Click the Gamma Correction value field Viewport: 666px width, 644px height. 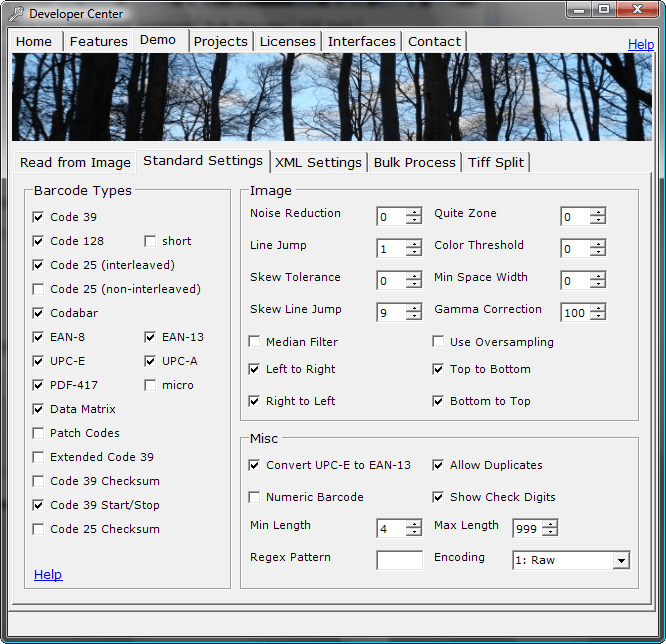point(575,313)
